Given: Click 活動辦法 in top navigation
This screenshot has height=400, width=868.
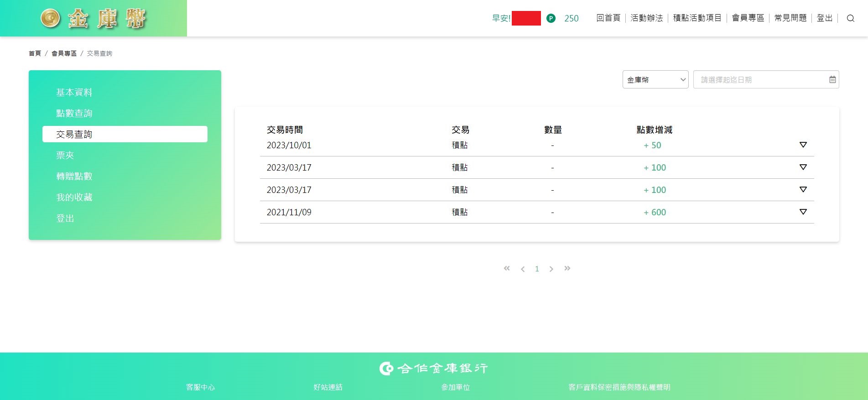Looking at the screenshot, I should (646, 18).
